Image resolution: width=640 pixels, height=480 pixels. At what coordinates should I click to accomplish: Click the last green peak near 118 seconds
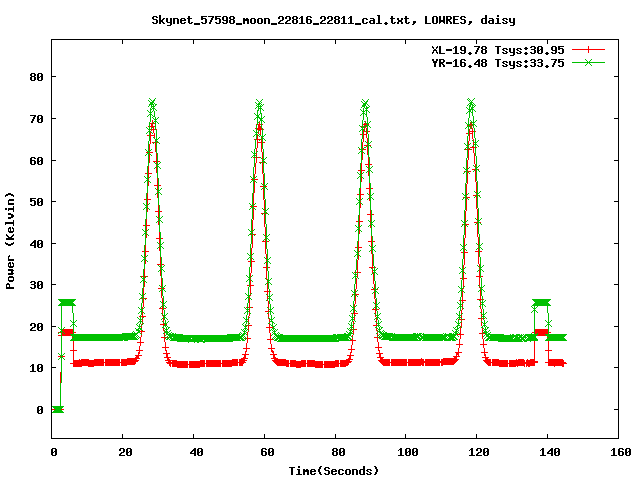click(x=471, y=102)
